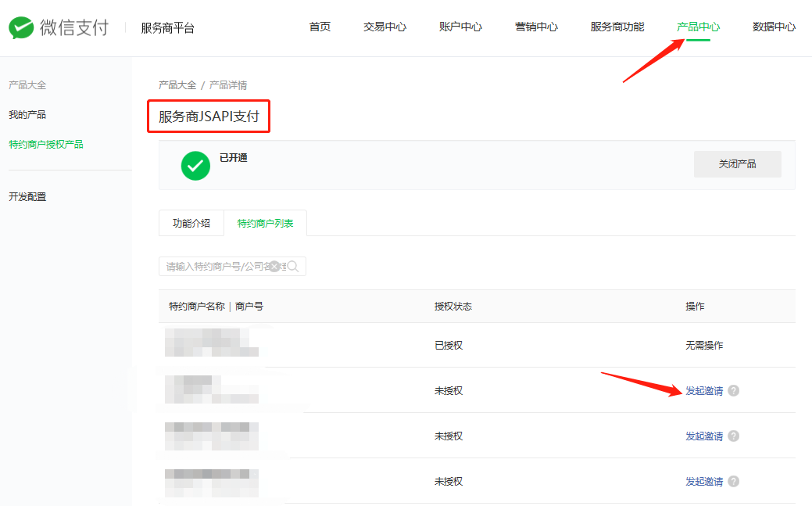
Task: Click 发起邀请 in the second unauthorized row
Action: pyautogui.click(x=704, y=436)
